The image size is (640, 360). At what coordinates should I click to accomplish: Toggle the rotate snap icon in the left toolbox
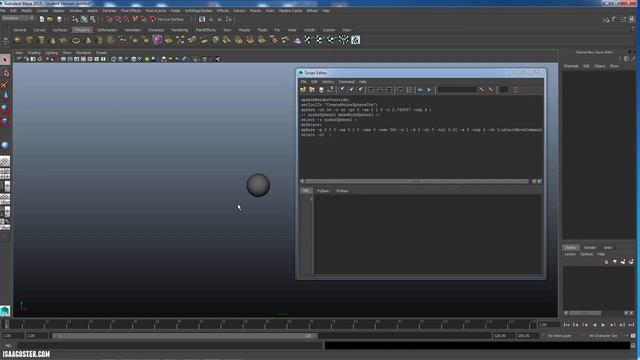click(5, 108)
